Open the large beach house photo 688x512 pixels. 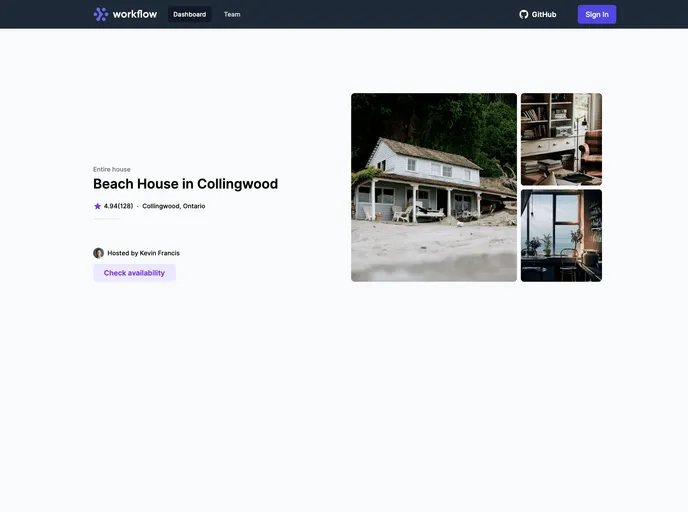tap(434, 187)
